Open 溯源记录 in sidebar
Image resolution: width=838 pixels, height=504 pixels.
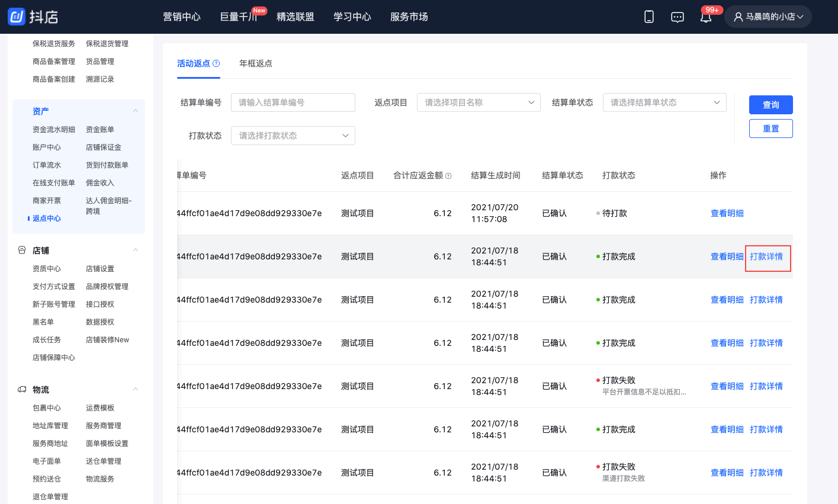100,79
